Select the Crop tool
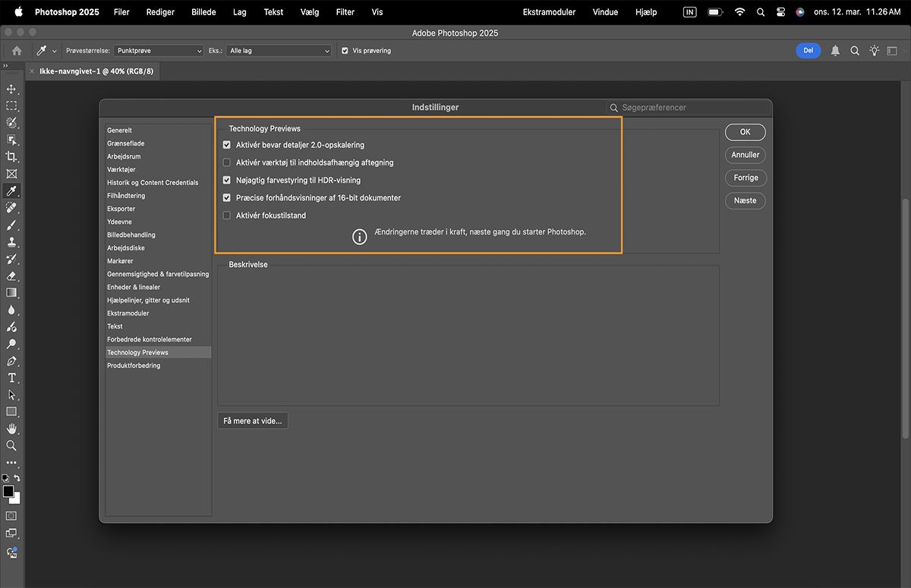This screenshot has height=588, width=911. pyautogui.click(x=11, y=157)
